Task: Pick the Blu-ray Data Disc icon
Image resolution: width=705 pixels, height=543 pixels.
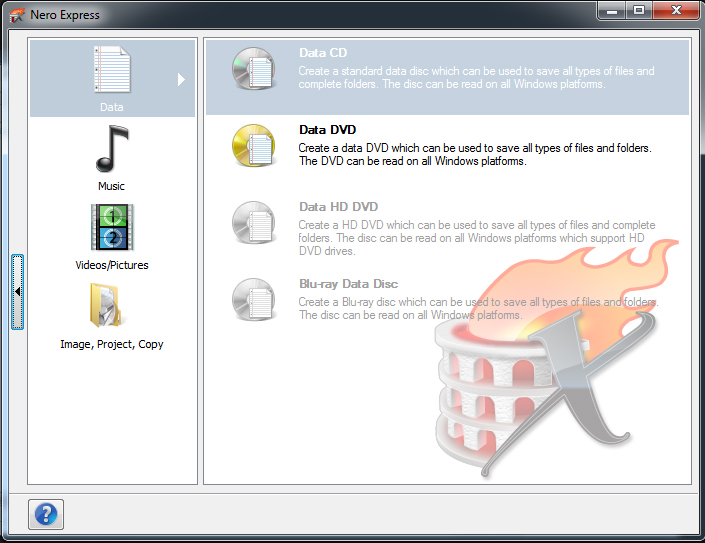Action: [x=252, y=300]
